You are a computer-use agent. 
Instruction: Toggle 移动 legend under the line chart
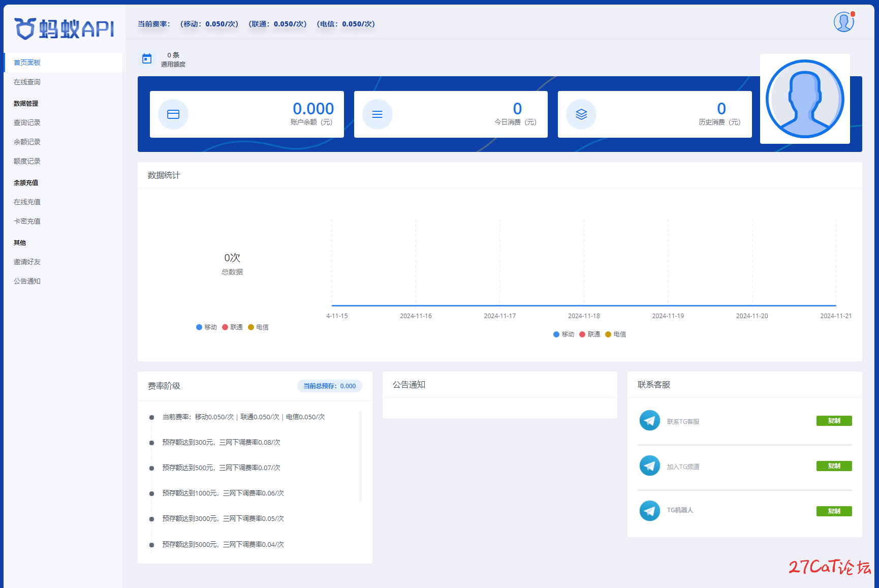[563, 334]
